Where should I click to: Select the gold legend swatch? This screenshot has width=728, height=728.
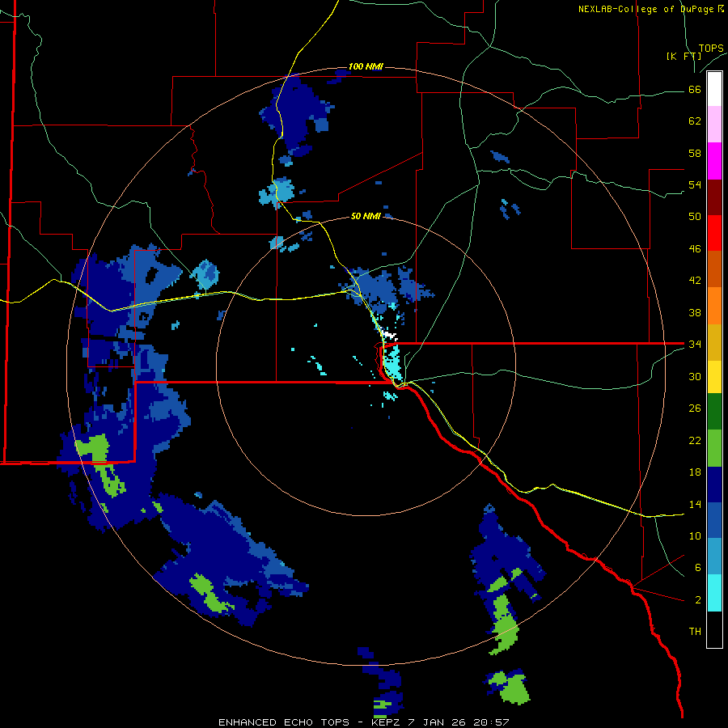(x=714, y=342)
